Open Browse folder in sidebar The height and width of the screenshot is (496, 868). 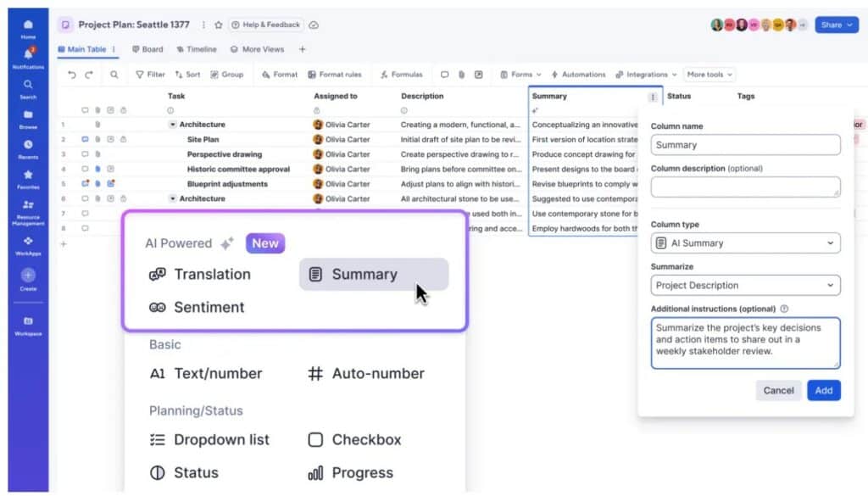click(28, 119)
